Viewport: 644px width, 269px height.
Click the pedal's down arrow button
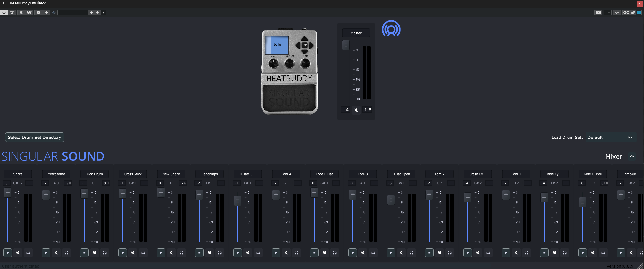click(304, 51)
